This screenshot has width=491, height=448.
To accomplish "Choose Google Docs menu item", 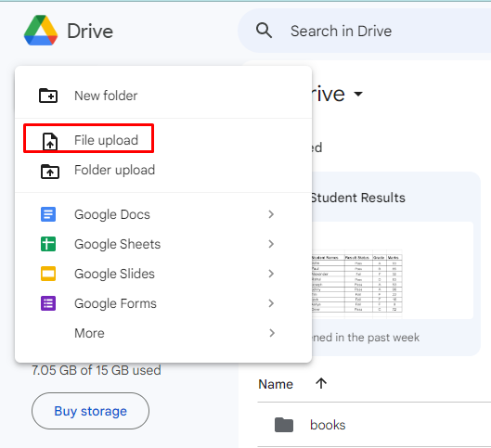I will (x=163, y=214).
